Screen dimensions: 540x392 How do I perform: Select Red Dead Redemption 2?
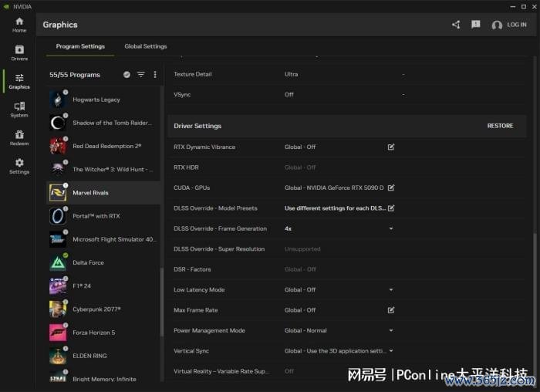(x=103, y=146)
